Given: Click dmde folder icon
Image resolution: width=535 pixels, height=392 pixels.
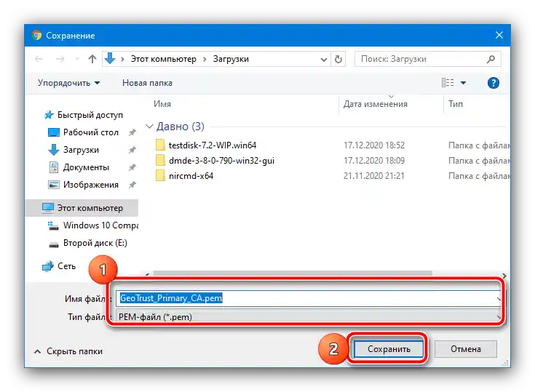Looking at the screenshot, I should coord(160,160).
